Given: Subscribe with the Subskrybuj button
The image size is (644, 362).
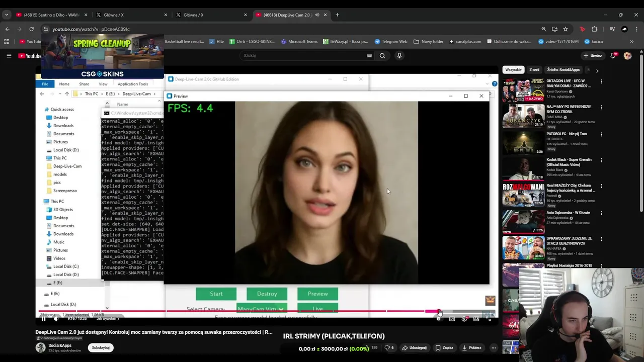Looking at the screenshot, I should (101, 347).
